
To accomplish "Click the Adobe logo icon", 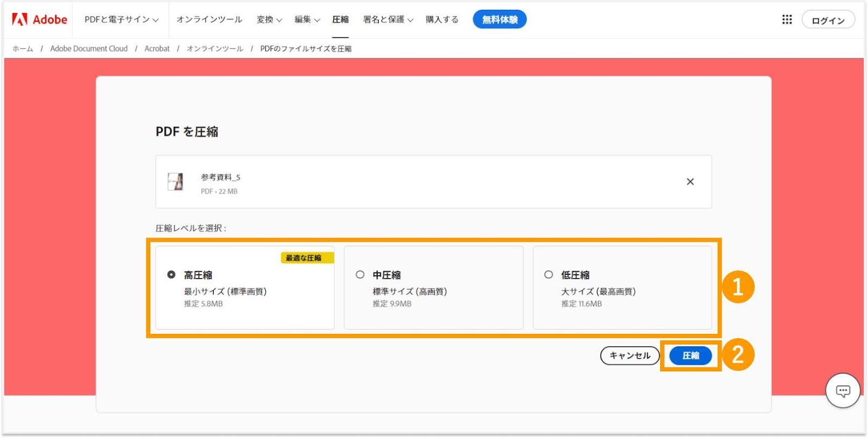I will click(20, 20).
